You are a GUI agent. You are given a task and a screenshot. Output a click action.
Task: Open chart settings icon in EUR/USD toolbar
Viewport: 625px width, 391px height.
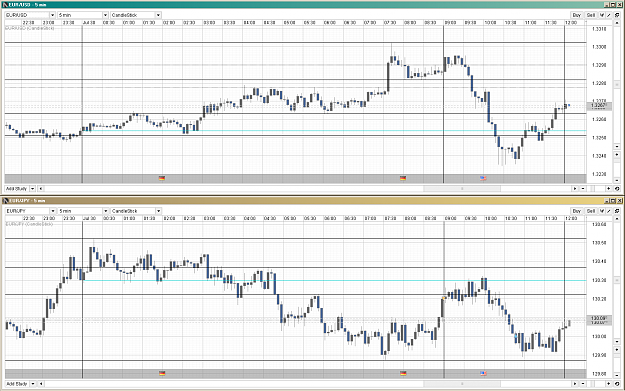tap(617, 15)
